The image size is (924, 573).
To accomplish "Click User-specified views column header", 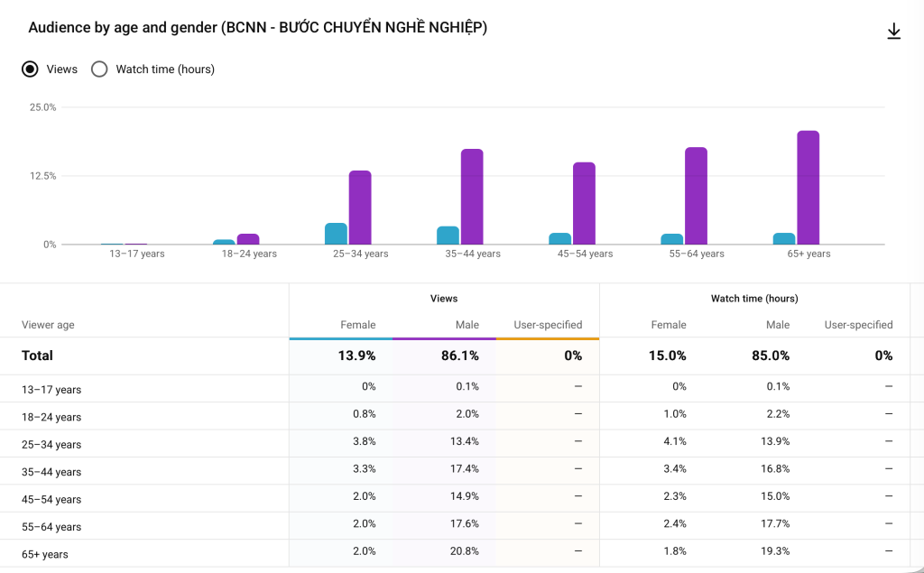I will [x=548, y=325].
